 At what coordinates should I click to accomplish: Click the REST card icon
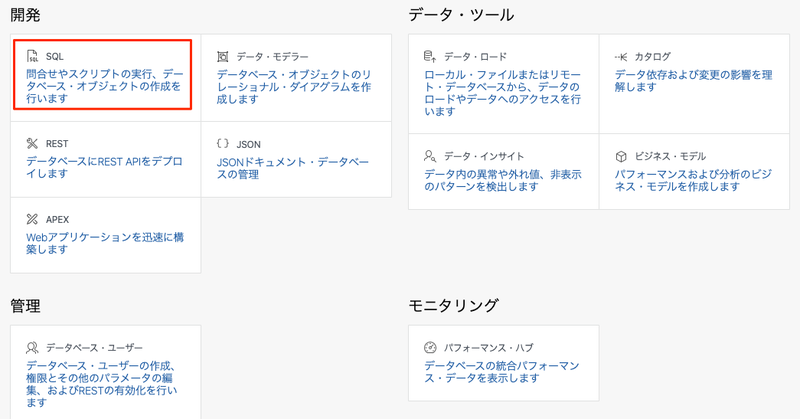[x=32, y=144]
